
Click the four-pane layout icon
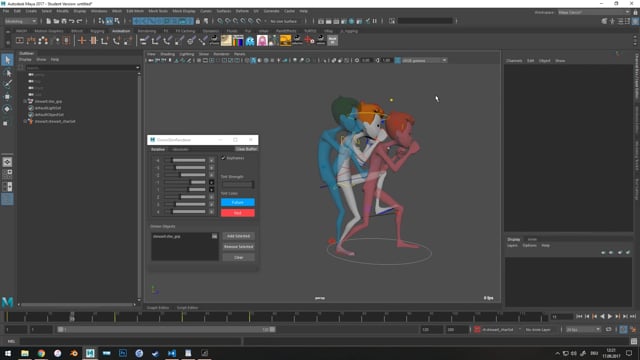click(7, 174)
